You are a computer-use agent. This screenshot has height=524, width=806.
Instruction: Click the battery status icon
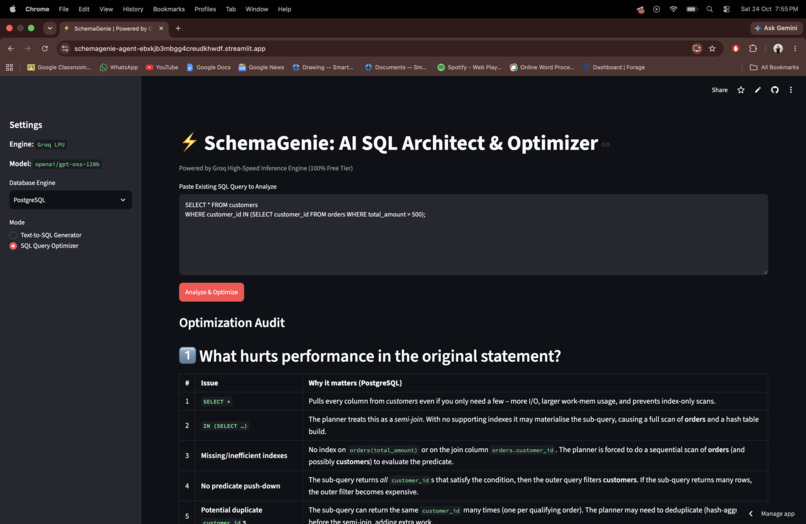692,9
